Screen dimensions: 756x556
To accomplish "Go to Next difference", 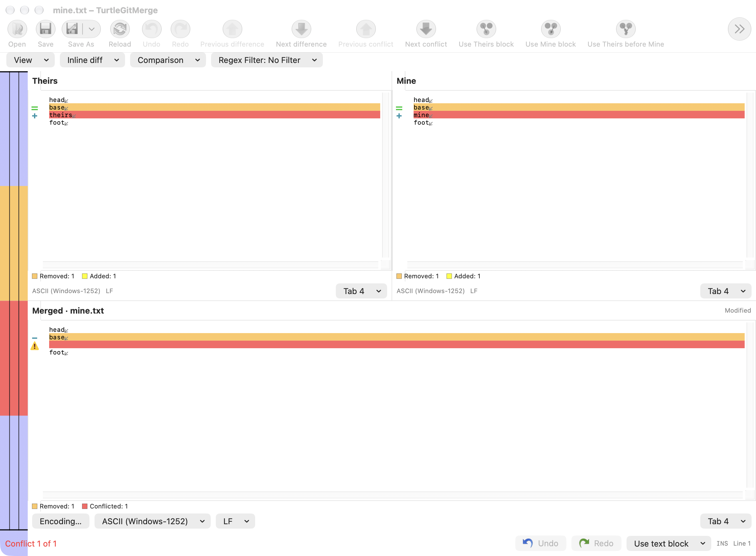I will pyautogui.click(x=301, y=29).
